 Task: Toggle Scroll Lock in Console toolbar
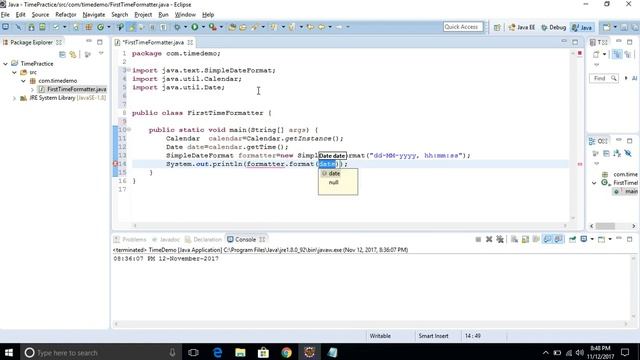525,239
